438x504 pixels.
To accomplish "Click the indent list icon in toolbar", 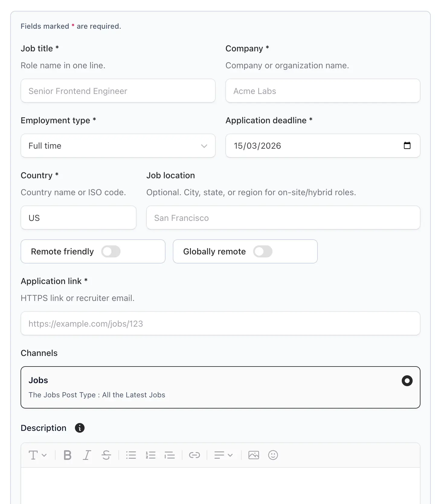I will (170, 455).
